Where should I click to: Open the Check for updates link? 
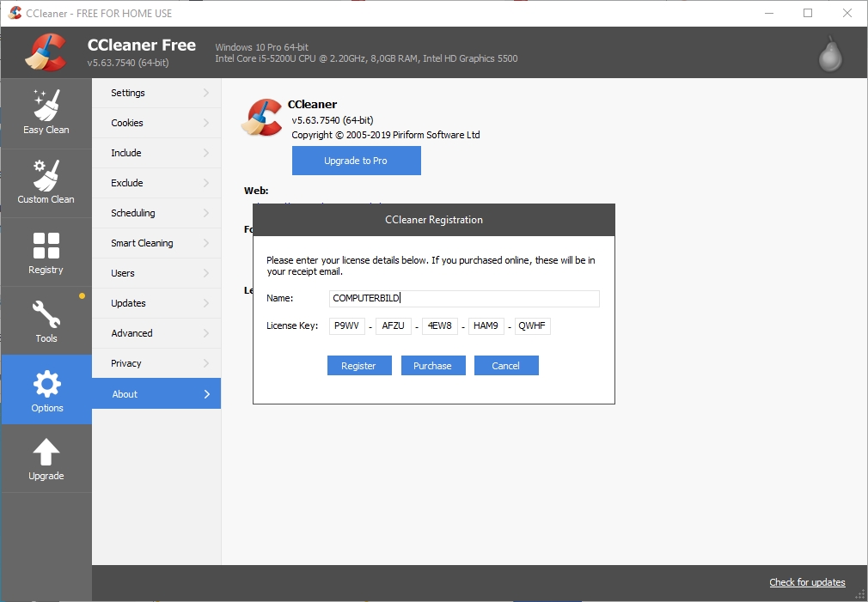806,582
